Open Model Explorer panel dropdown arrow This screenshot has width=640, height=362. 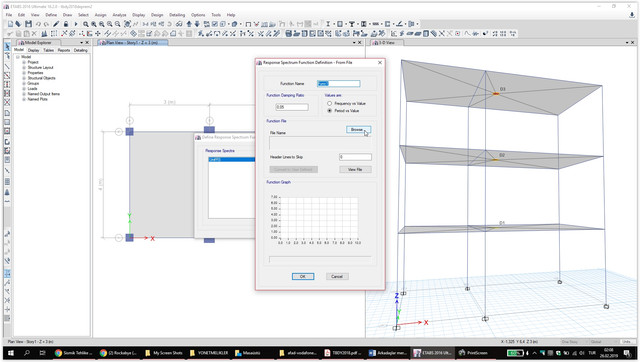click(81, 42)
